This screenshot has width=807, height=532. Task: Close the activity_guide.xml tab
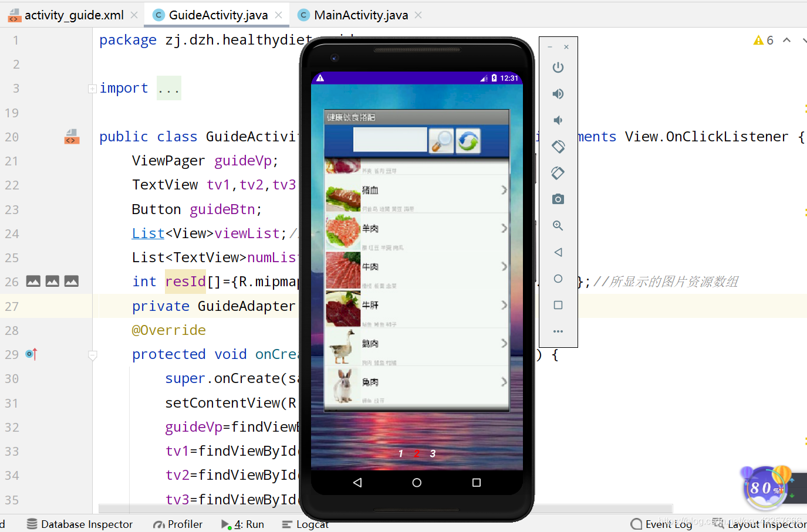pos(134,15)
